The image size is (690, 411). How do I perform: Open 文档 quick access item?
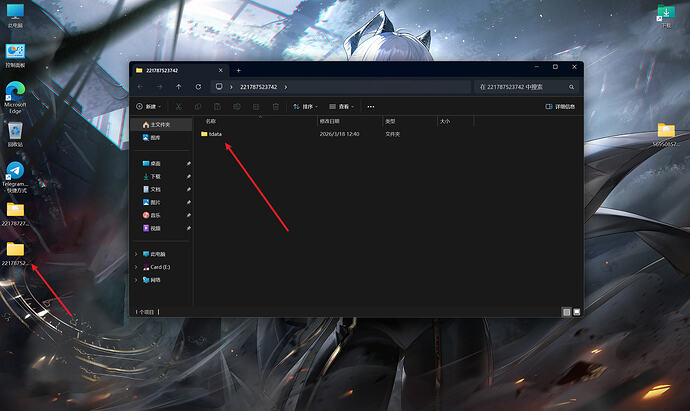(x=161, y=189)
